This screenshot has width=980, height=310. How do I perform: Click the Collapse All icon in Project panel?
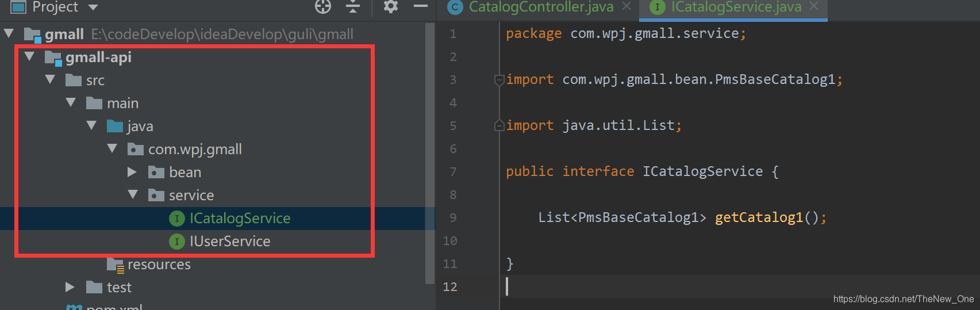(353, 6)
